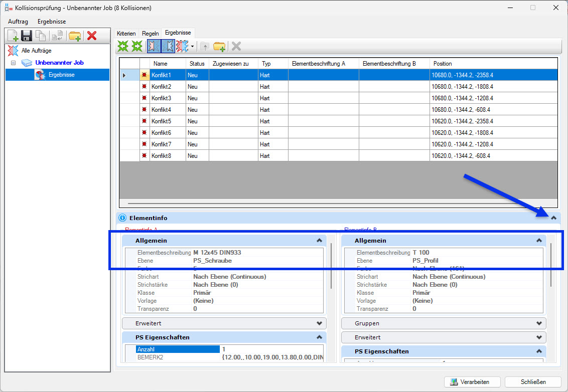Sort results by the Name column header
The image size is (568, 392).
point(168,63)
